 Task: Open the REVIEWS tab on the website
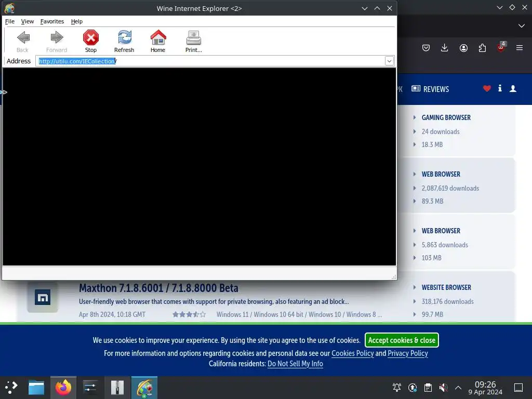click(430, 89)
